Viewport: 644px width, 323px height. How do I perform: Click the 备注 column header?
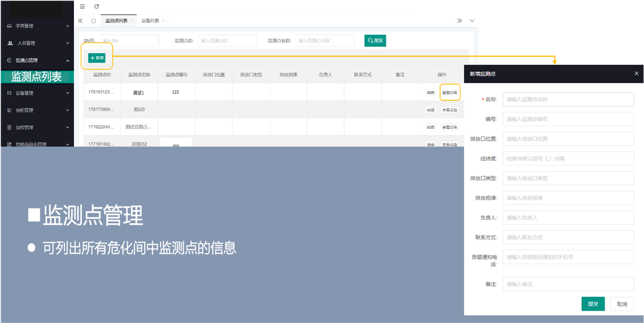point(400,74)
